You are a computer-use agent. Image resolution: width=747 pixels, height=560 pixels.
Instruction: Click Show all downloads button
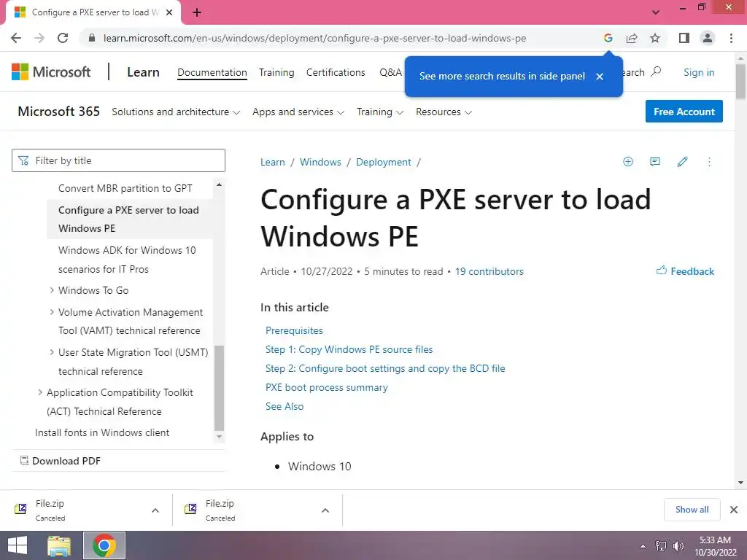(692, 510)
